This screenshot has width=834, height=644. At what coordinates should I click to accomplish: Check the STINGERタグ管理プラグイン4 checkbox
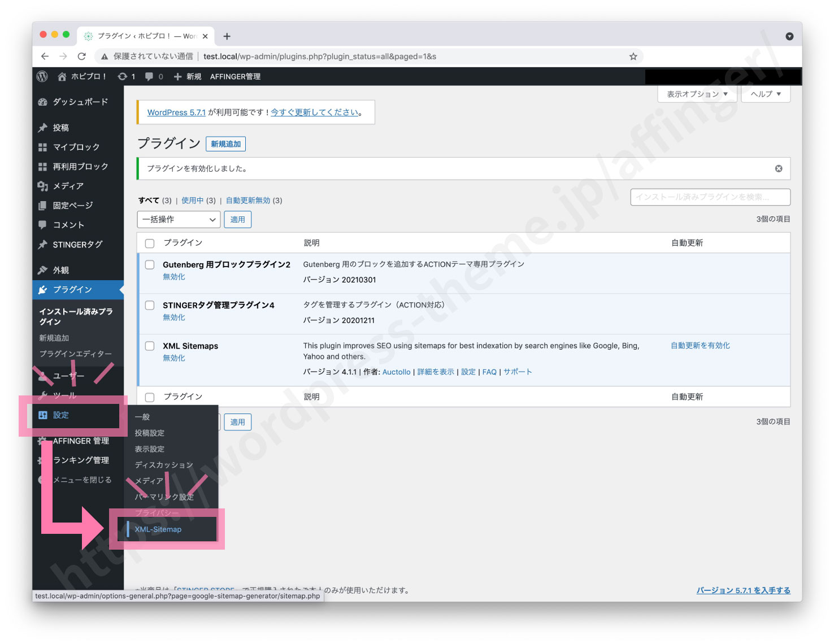[x=150, y=306]
